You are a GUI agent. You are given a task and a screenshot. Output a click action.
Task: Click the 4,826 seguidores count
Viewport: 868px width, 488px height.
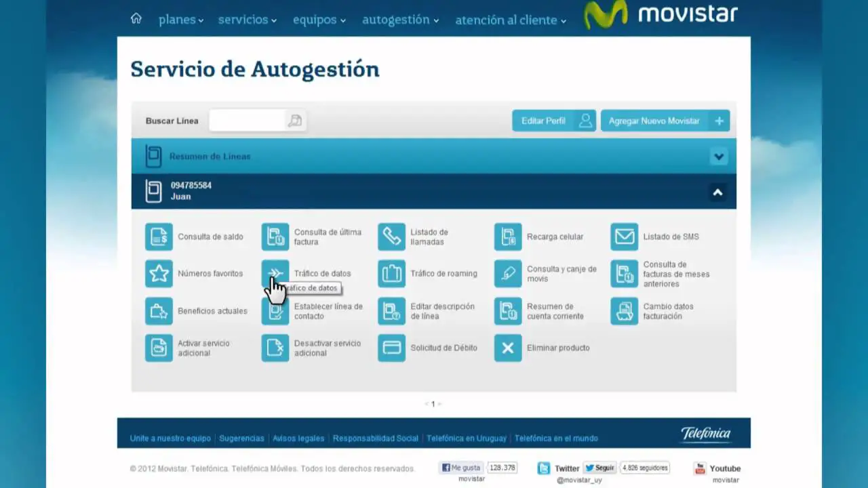pyautogui.click(x=645, y=468)
